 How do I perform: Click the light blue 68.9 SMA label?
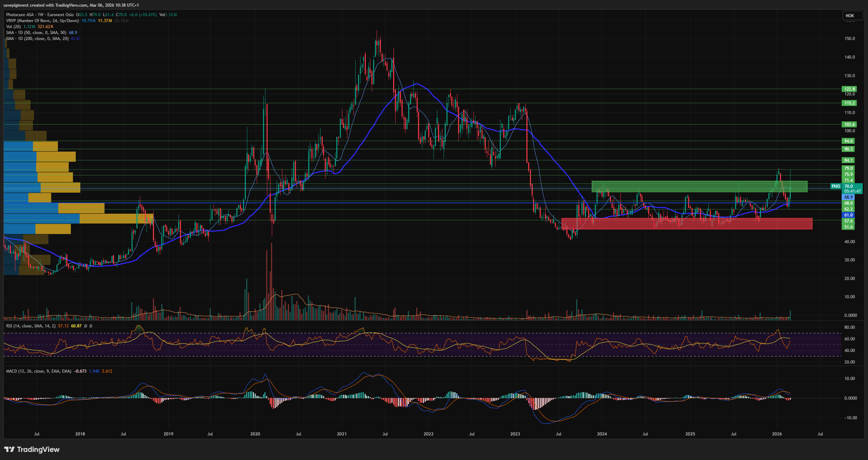(849, 197)
